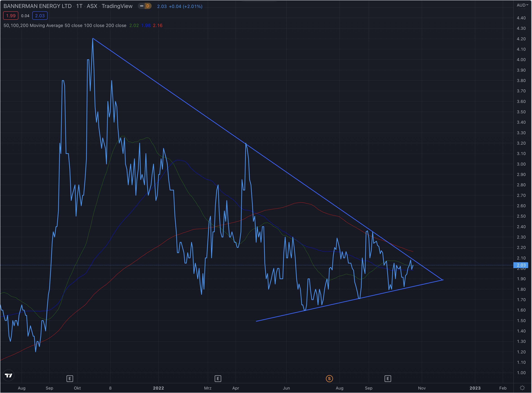Screen dimensions: 532x393
Task: Click the 2022 label on time axis
Action: (158, 388)
